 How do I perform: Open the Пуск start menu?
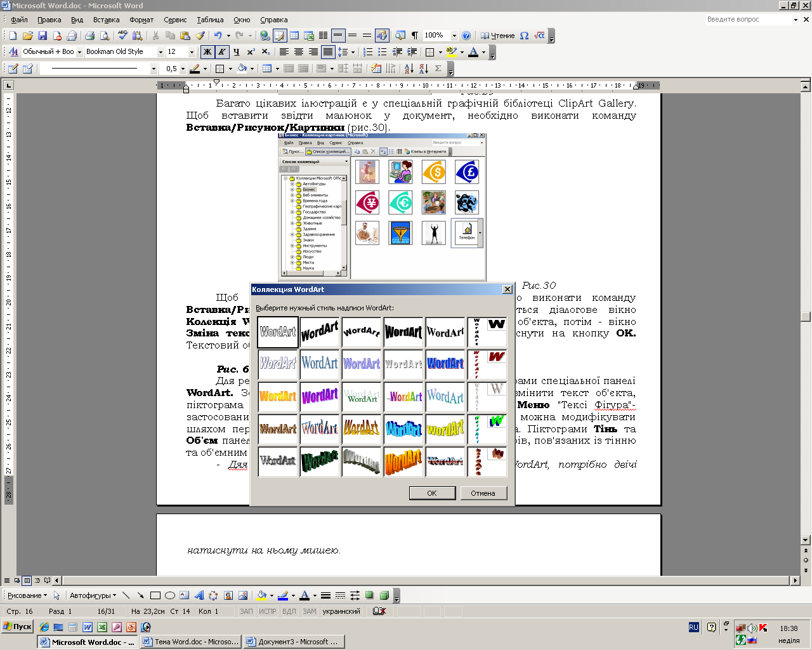[x=17, y=627]
